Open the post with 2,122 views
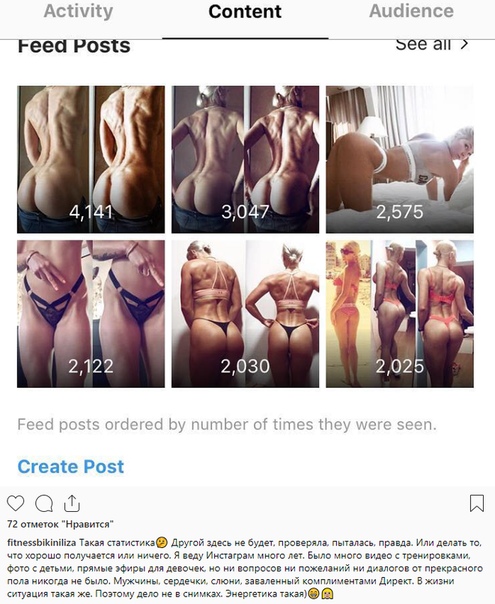The height and width of the screenshot is (604, 495). pyautogui.click(x=91, y=314)
